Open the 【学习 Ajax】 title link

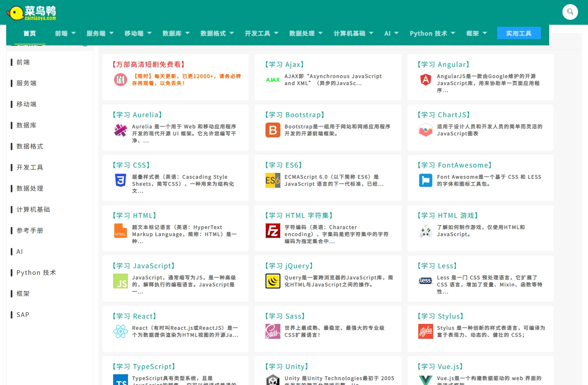[285, 64]
